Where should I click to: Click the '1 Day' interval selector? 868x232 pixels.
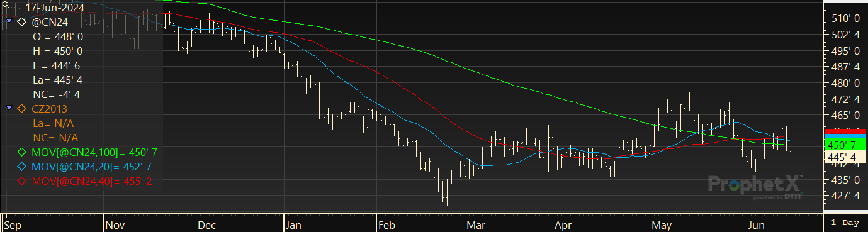tap(845, 223)
